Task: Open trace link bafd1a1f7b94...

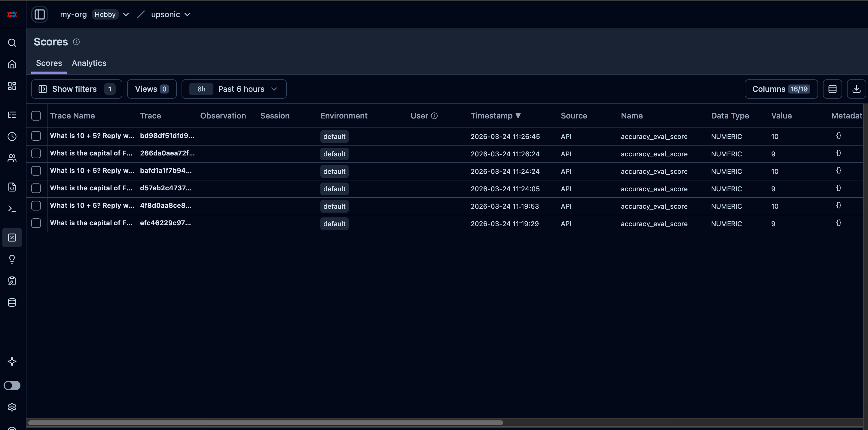Action: tap(166, 171)
